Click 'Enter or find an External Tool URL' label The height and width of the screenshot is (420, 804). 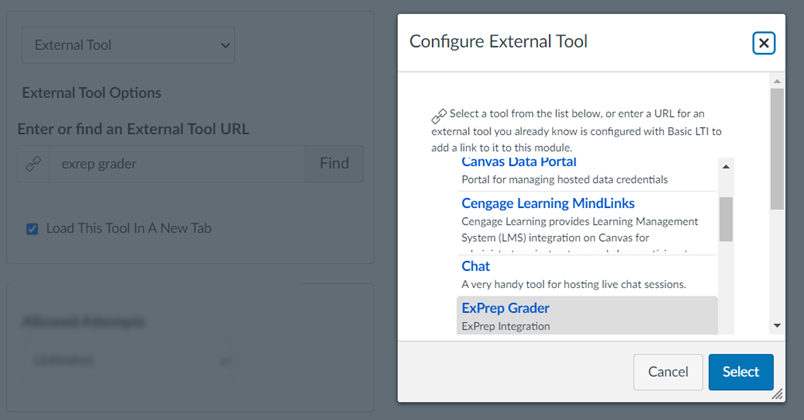click(x=133, y=129)
